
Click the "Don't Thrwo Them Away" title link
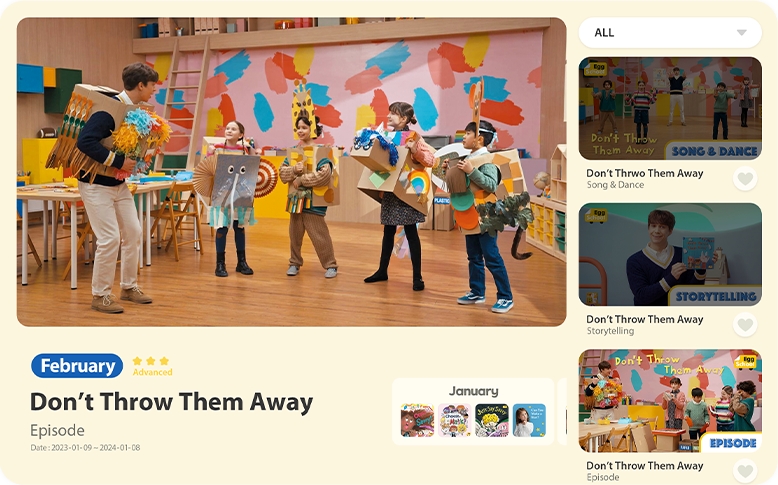point(645,173)
